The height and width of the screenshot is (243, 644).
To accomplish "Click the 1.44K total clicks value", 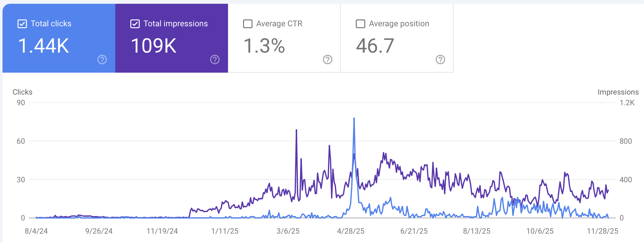I will click(x=44, y=46).
